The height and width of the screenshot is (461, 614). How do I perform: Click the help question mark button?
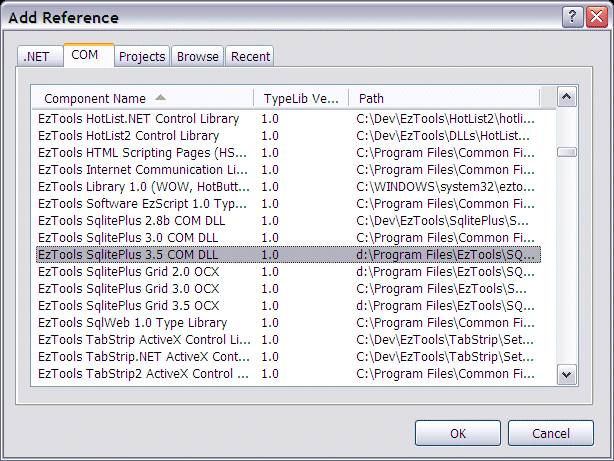pyautogui.click(x=572, y=17)
